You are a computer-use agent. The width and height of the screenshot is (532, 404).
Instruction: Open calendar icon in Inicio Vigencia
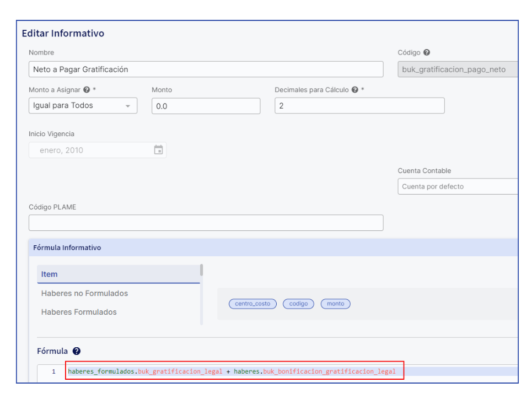click(158, 150)
